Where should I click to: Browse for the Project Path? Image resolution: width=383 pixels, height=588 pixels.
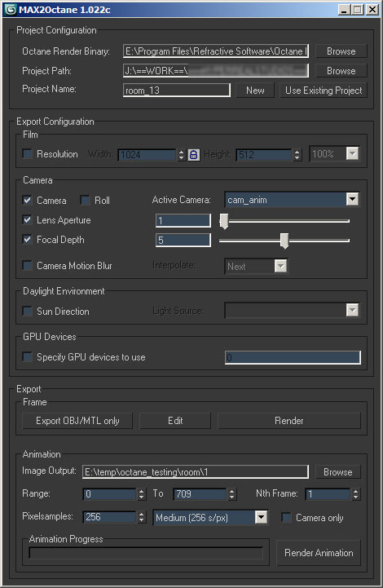coord(341,71)
